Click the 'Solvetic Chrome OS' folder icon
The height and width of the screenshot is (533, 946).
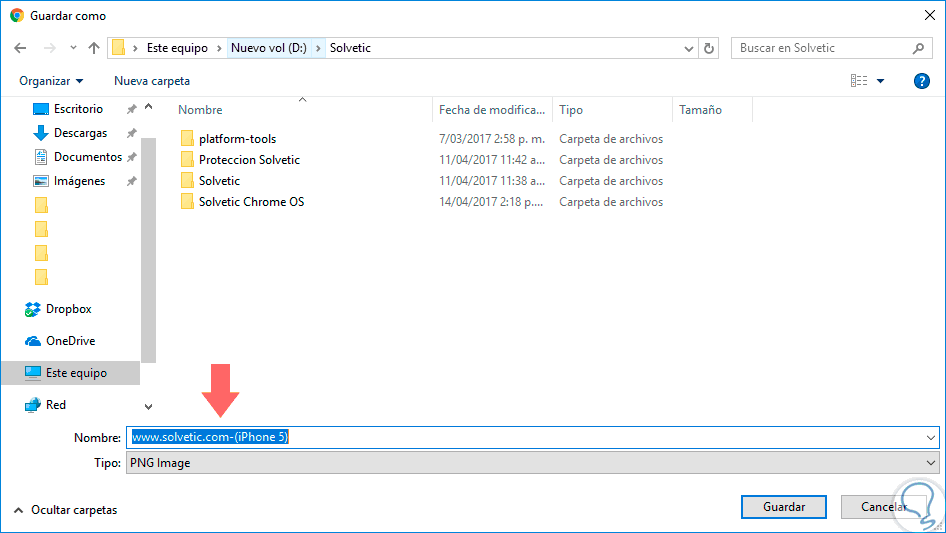[x=187, y=202]
